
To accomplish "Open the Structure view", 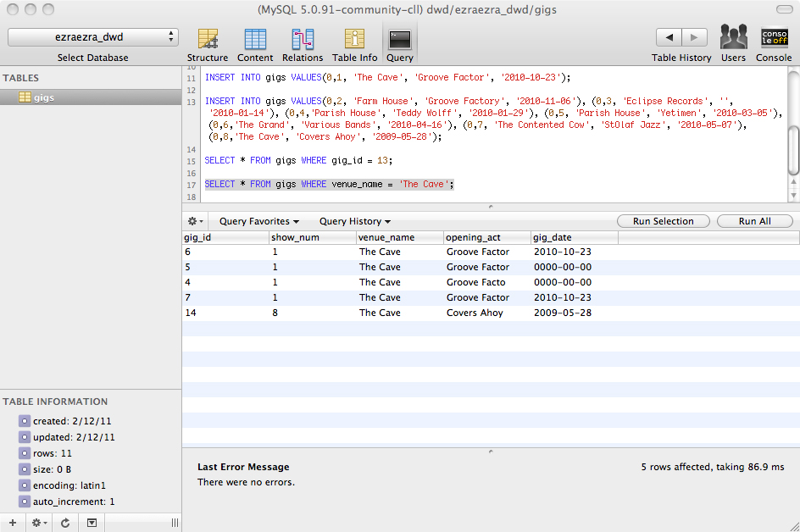I will [207, 45].
